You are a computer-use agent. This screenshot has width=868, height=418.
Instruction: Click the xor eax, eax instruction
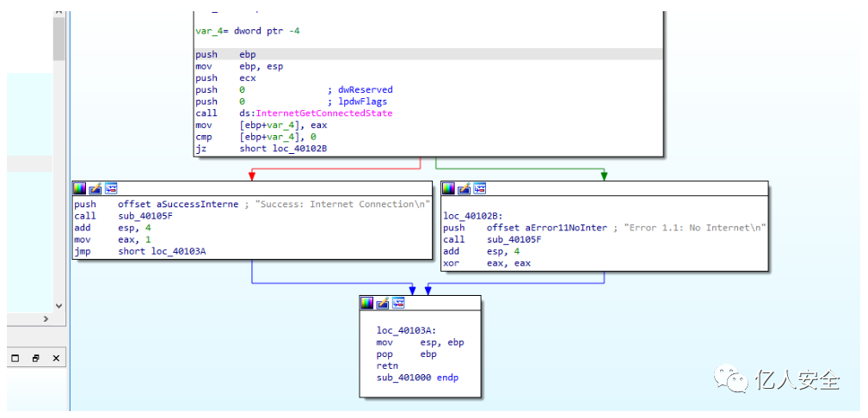click(487, 263)
